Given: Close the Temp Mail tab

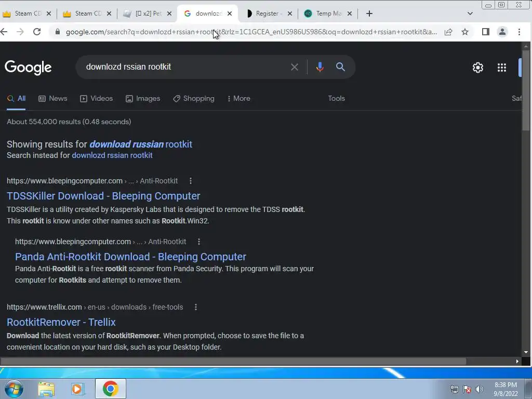Looking at the screenshot, I should [350, 14].
